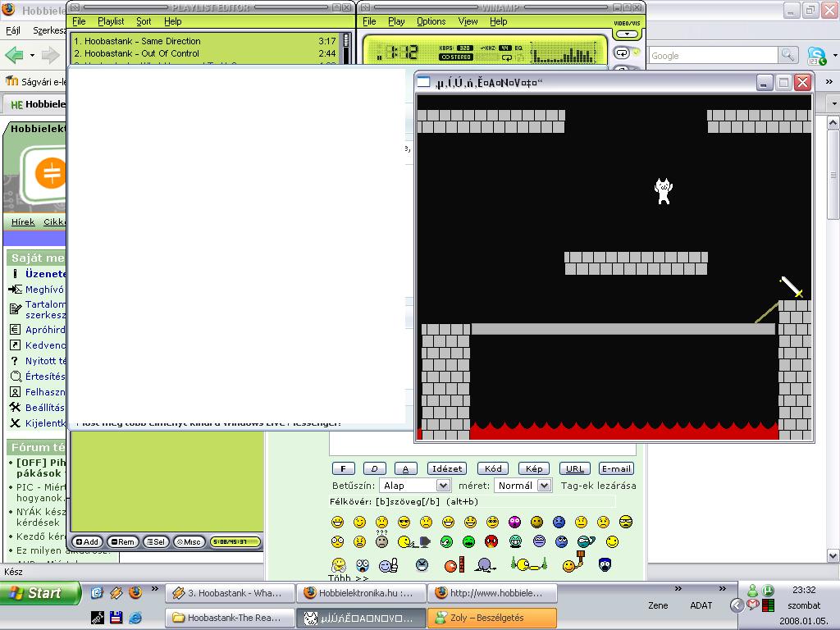Click inside the Google search field
Image resolution: width=840 pixels, height=630 pixels.
pos(713,55)
